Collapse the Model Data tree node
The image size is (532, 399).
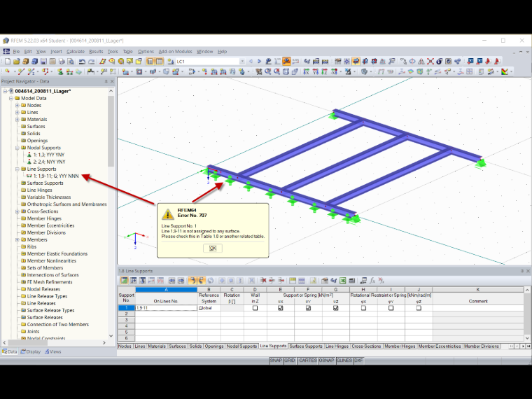point(11,98)
